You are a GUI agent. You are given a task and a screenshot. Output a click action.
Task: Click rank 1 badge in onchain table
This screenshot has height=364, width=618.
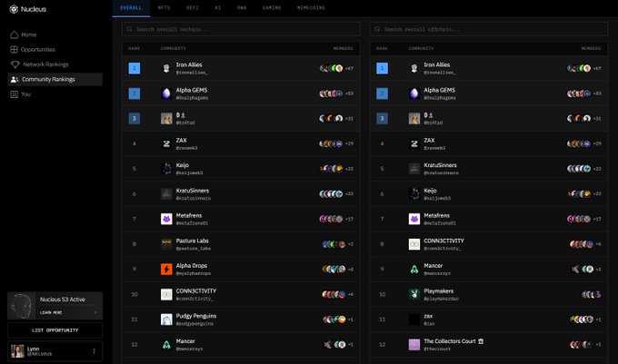coord(135,68)
